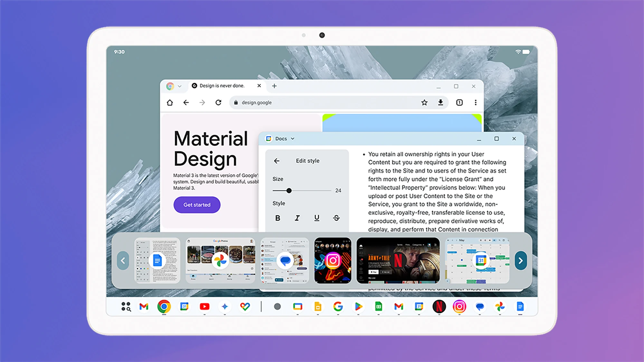The image size is (644, 362).
Task: Reload the design.google page
Action: [x=218, y=103]
